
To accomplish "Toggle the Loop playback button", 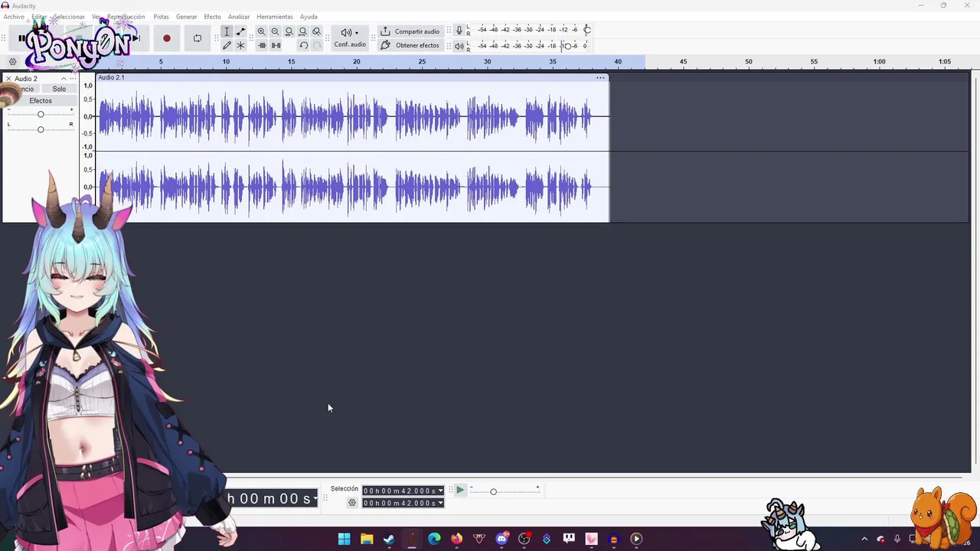I will 198,38.
